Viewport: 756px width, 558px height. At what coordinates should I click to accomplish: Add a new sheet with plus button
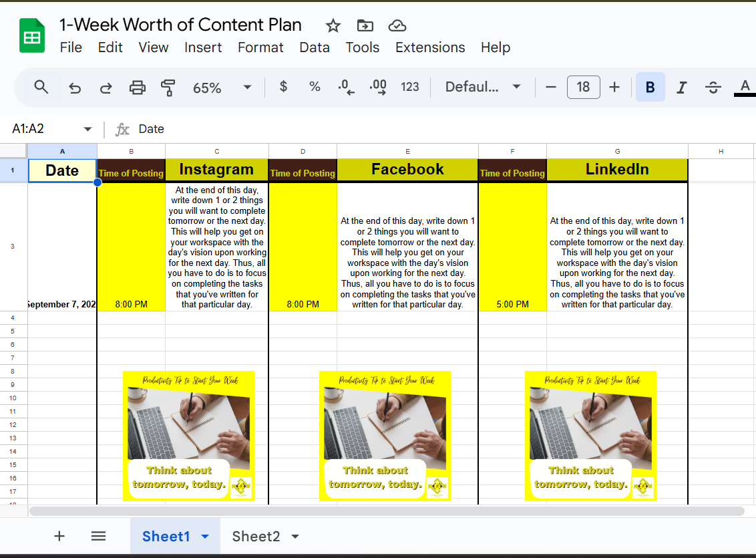coord(59,536)
